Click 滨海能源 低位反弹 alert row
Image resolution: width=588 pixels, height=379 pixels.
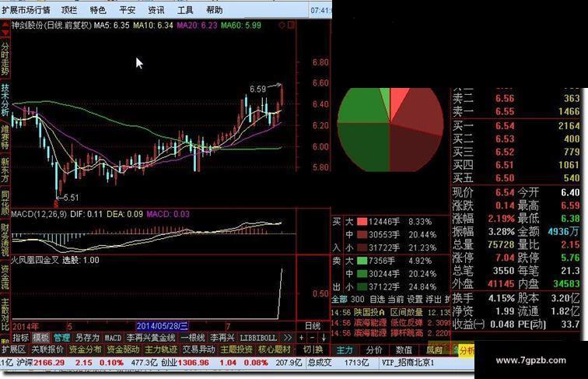[x=390, y=323]
